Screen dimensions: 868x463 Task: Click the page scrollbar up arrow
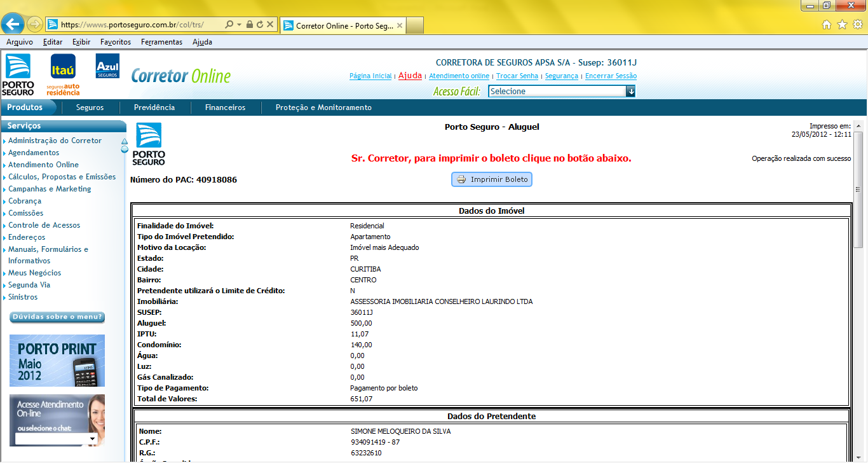[x=858, y=125]
